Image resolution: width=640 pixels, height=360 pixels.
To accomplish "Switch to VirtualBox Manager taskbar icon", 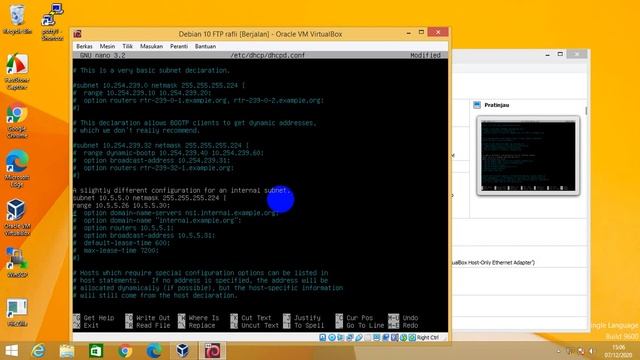I will coord(182,351).
